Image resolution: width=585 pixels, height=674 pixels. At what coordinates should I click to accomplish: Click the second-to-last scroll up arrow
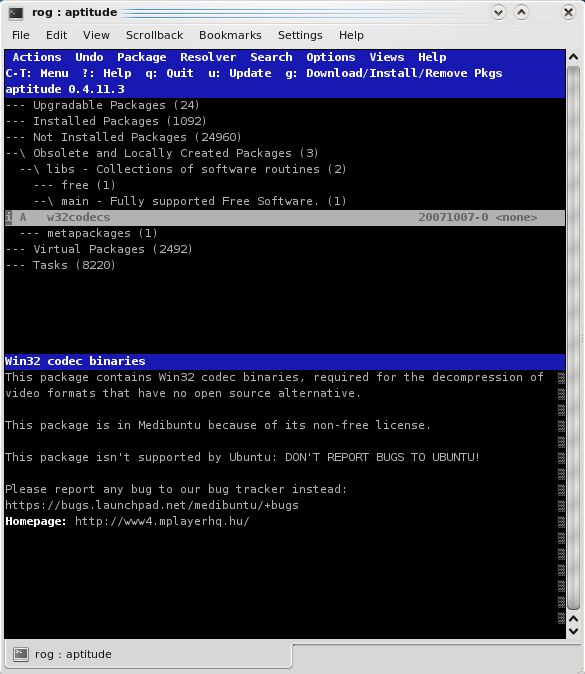click(x=573, y=619)
